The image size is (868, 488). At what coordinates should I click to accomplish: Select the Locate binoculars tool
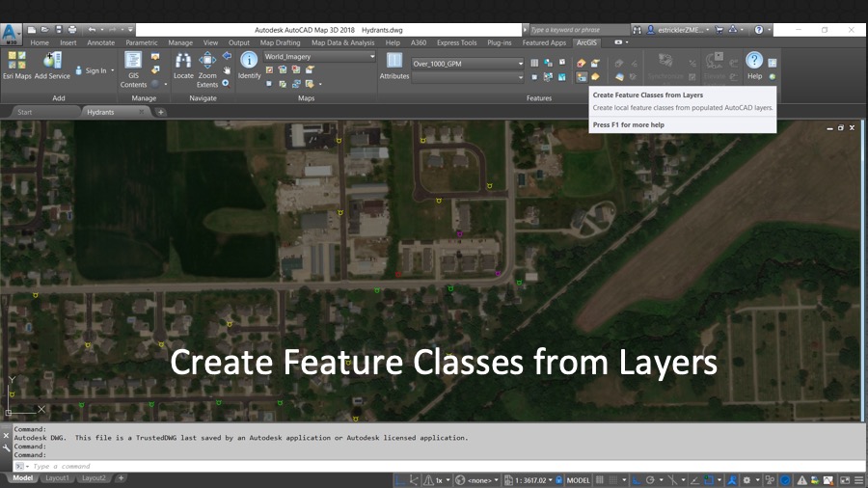[x=183, y=66]
